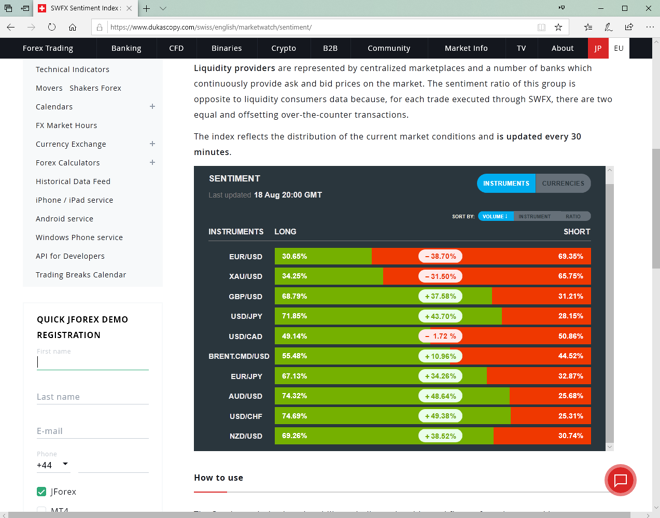Open add notes pen icon

[x=608, y=27]
